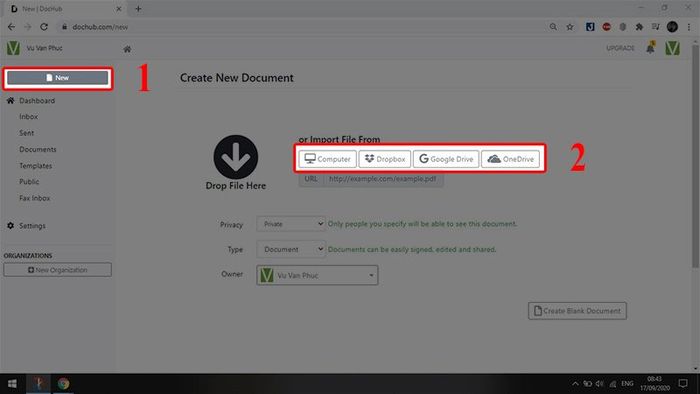
Task: Open the browser extensions puzzle icon
Action: pos(639,27)
